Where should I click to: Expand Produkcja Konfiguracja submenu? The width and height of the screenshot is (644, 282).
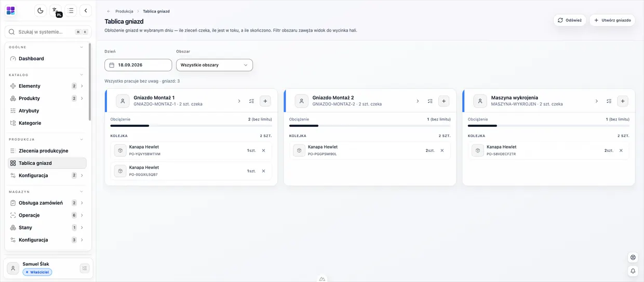coord(82,176)
